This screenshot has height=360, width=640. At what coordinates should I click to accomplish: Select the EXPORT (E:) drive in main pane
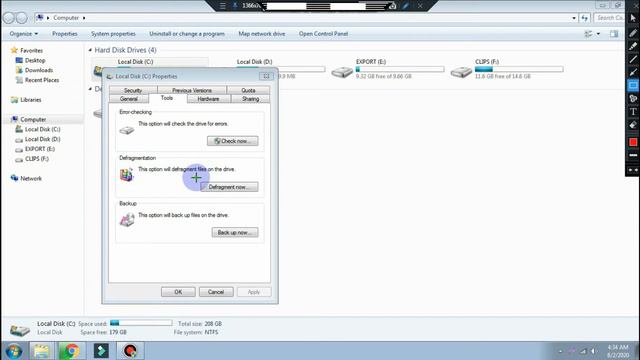click(388, 69)
